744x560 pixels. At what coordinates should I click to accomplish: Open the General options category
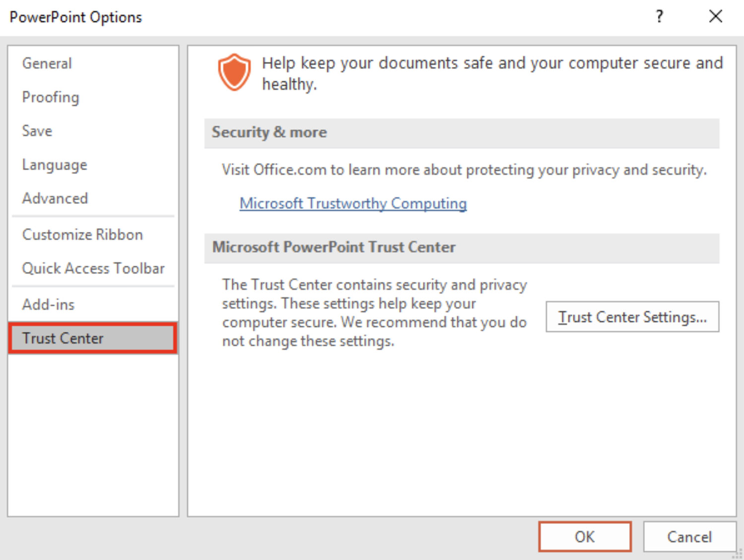93,63
